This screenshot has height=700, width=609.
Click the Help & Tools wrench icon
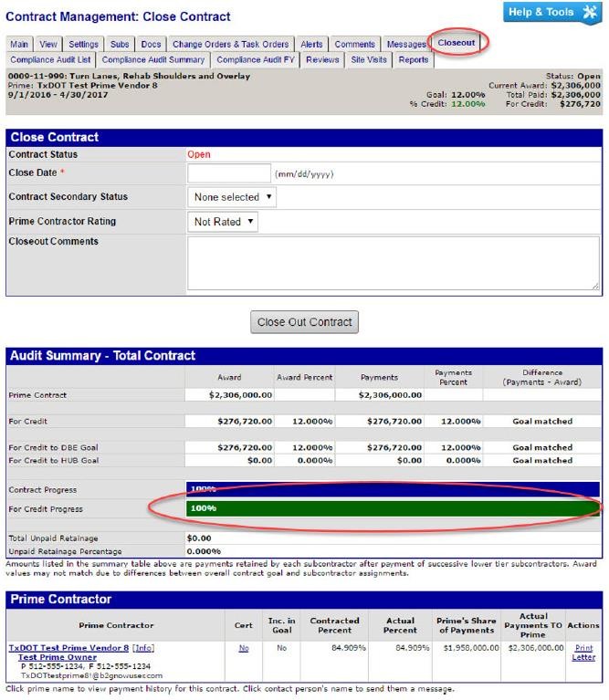(x=589, y=12)
